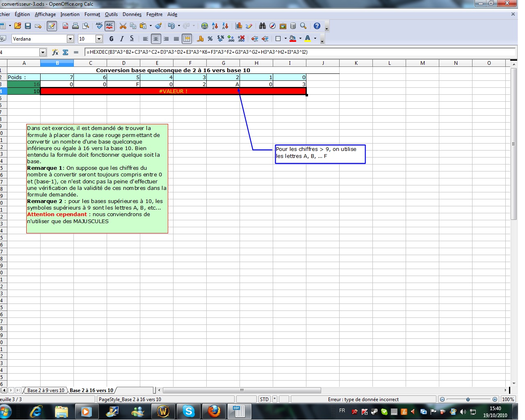The width and height of the screenshot is (525, 420).
Task: Sort ascending A to Z
Action: click(215, 26)
